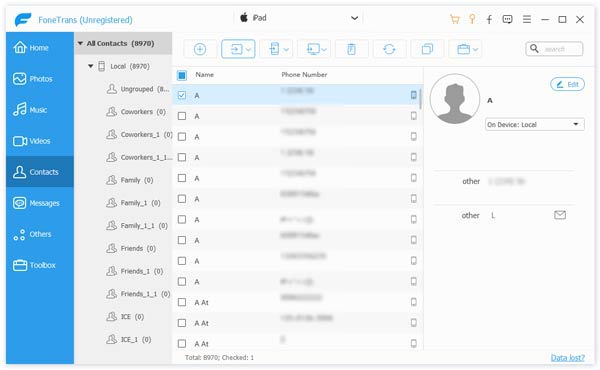
Task: Click the refresh contacts icon
Action: tap(389, 49)
